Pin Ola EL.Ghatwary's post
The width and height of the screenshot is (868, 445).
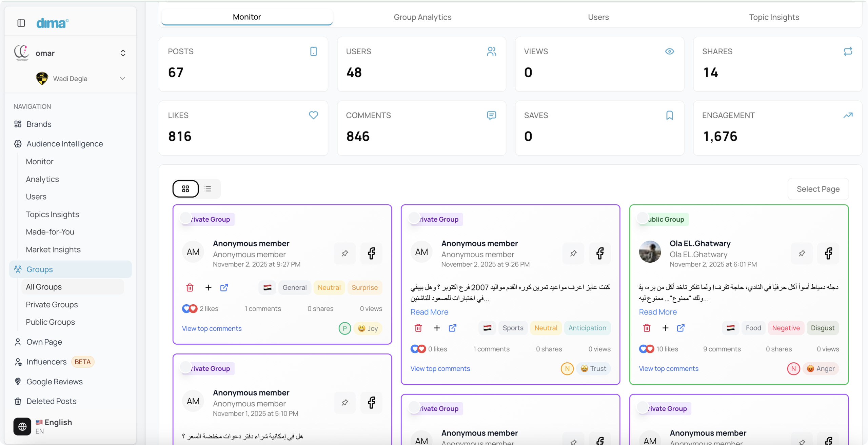802,253
